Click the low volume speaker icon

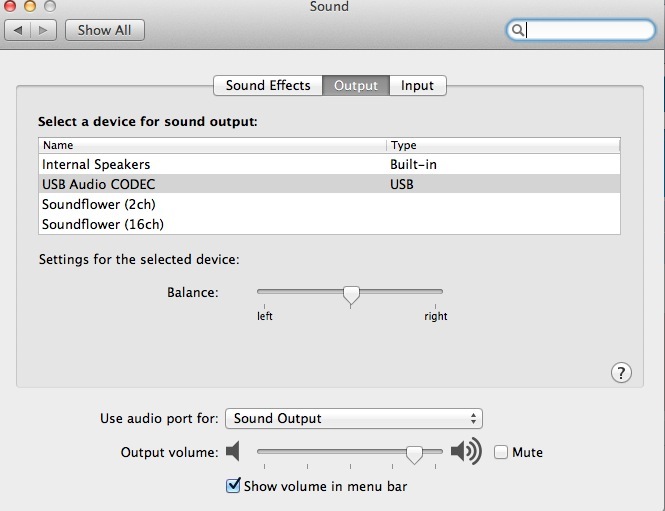pos(233,451)
